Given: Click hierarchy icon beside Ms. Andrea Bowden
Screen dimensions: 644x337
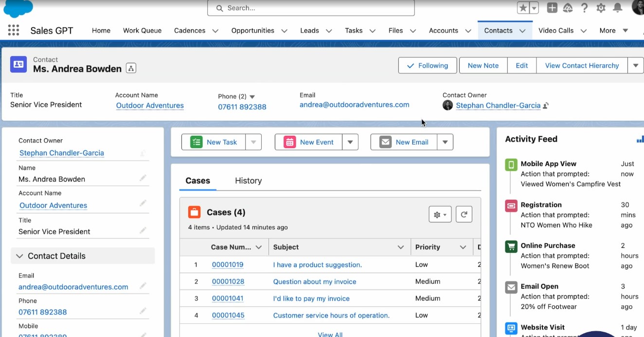Looking at the screenshot, I should 131,68.
